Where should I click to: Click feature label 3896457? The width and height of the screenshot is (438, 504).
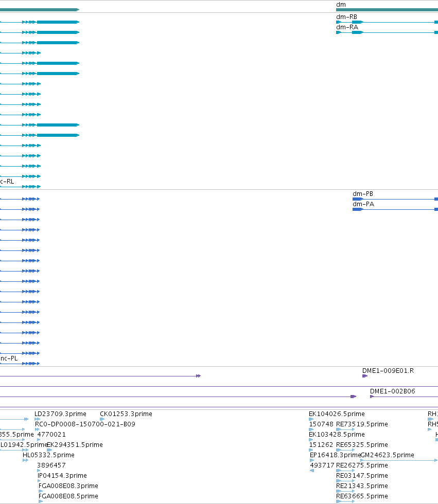point(51,465)
